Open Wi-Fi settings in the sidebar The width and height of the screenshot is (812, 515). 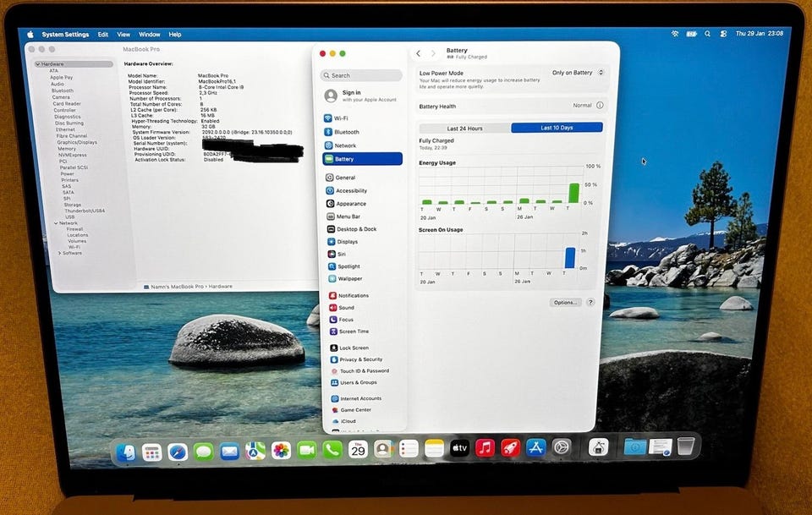[x=340, y=118]
